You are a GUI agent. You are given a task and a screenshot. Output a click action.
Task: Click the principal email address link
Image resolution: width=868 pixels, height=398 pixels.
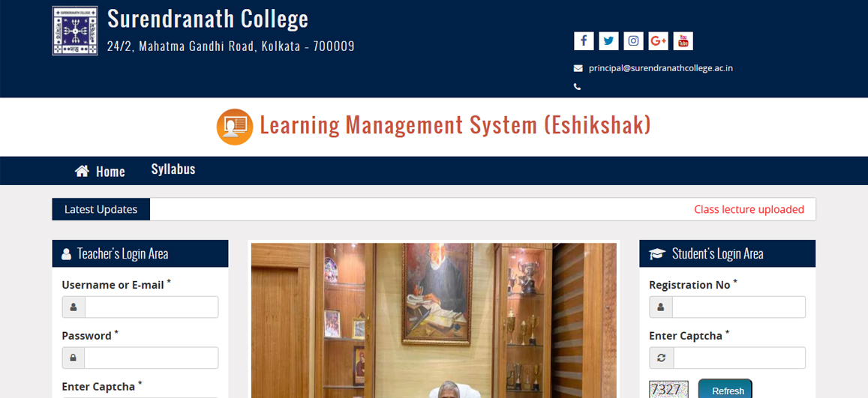click(x=660, y=68)
